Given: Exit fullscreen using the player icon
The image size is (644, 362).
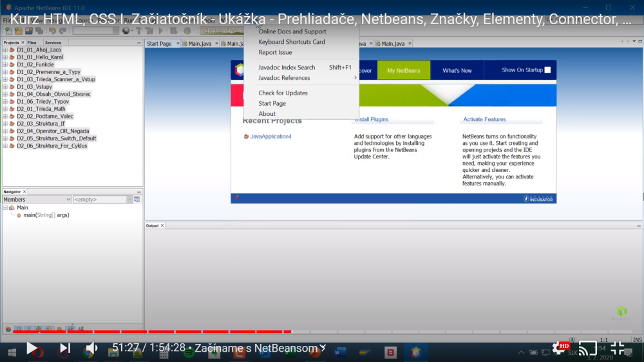Looking at the screenshot, I should 618,348.
